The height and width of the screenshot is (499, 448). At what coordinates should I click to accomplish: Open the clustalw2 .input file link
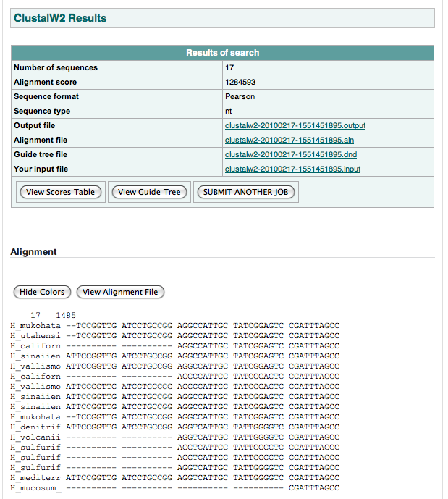(293, 169)
